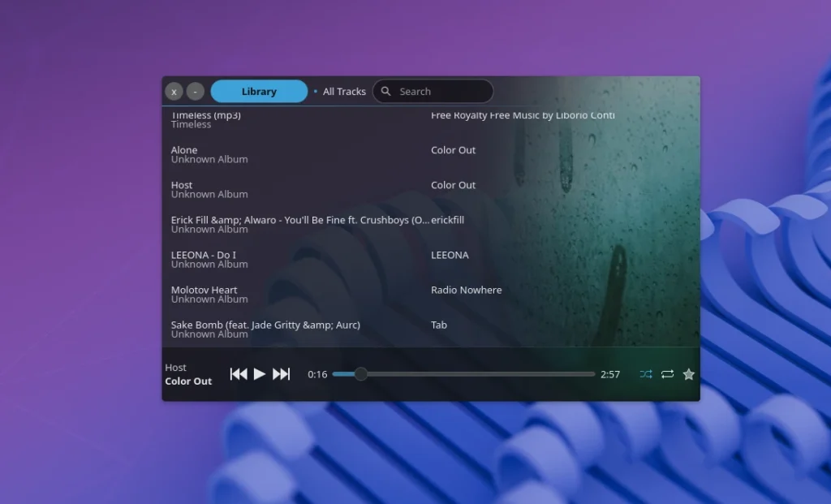This screenshot has height=504, width=831.
Task: Toggle the repeat mode icon
Action: (x=667, y=374)
